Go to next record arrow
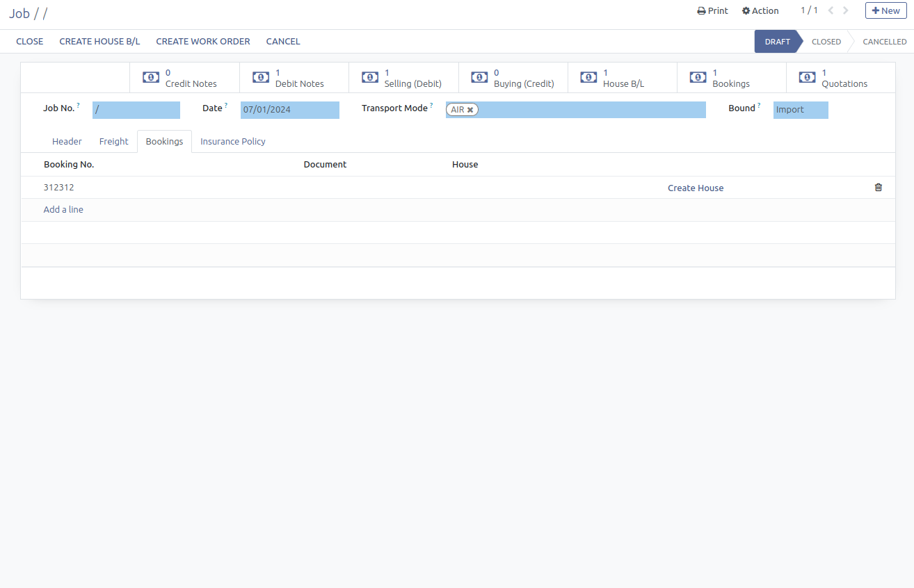 [x=846, y=10]
